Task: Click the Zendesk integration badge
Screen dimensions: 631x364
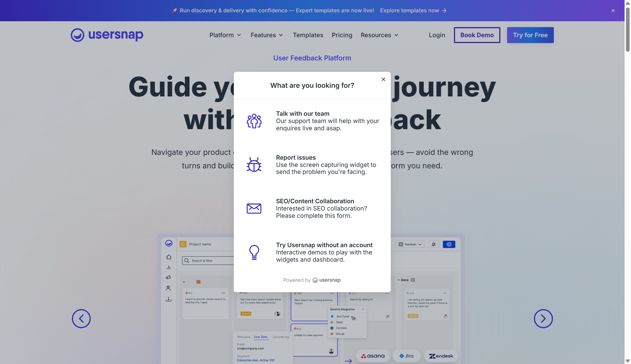Action: click(441, 356)
